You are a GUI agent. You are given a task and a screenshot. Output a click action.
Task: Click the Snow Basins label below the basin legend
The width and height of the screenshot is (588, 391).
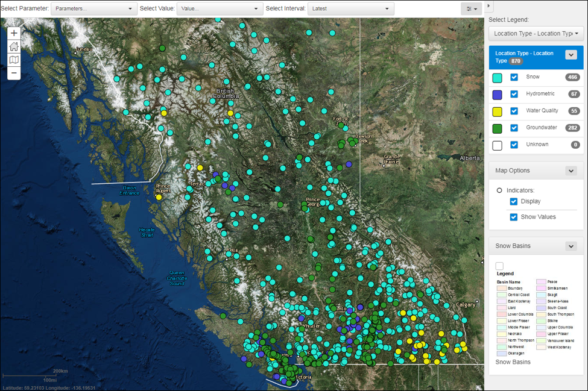[513, 361]
